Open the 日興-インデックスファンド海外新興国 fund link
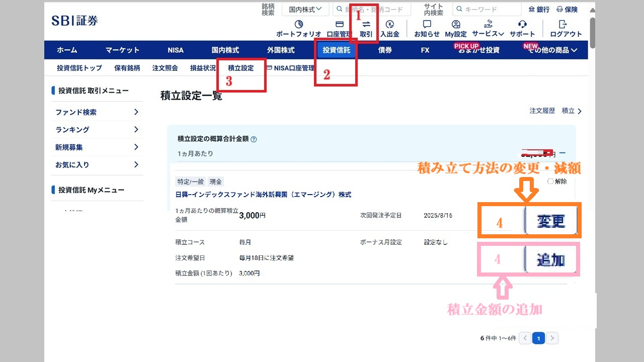This screenshot has height=362, width=644. click(x=263, y=195)
